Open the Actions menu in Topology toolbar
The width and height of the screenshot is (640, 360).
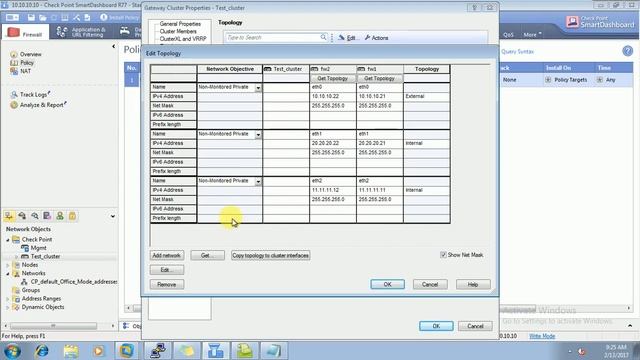click(x=376, y=38)
